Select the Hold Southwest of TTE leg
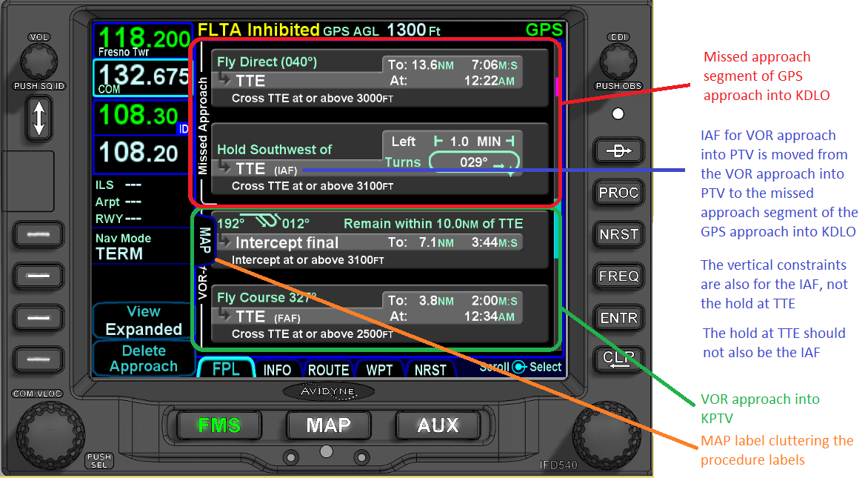 (380, 160)
